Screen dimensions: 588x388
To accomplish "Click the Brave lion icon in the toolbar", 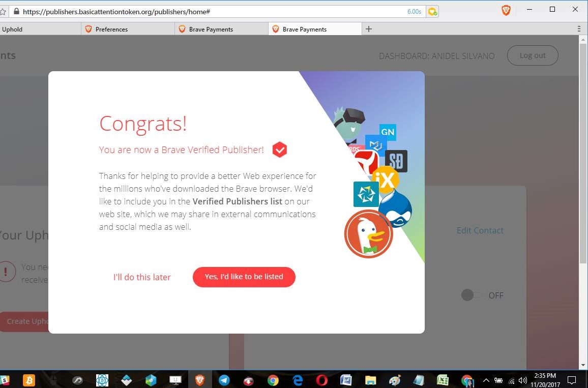I will tap(506, 10).
